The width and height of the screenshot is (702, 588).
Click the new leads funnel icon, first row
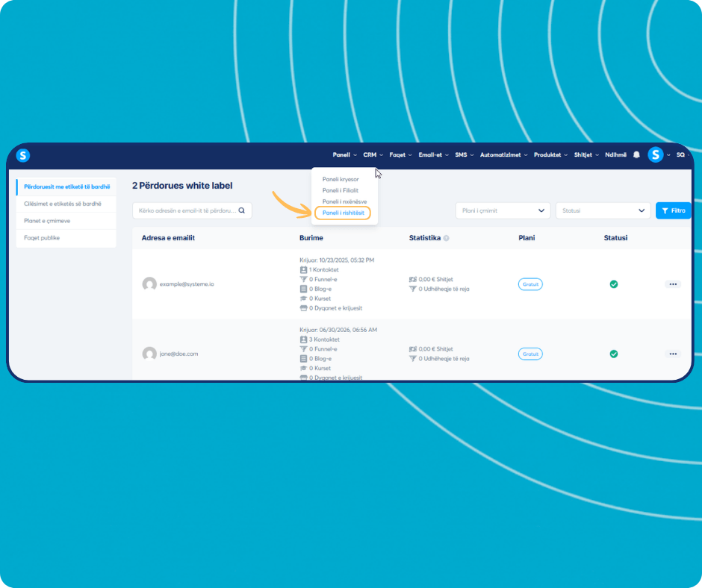point(413,289)
